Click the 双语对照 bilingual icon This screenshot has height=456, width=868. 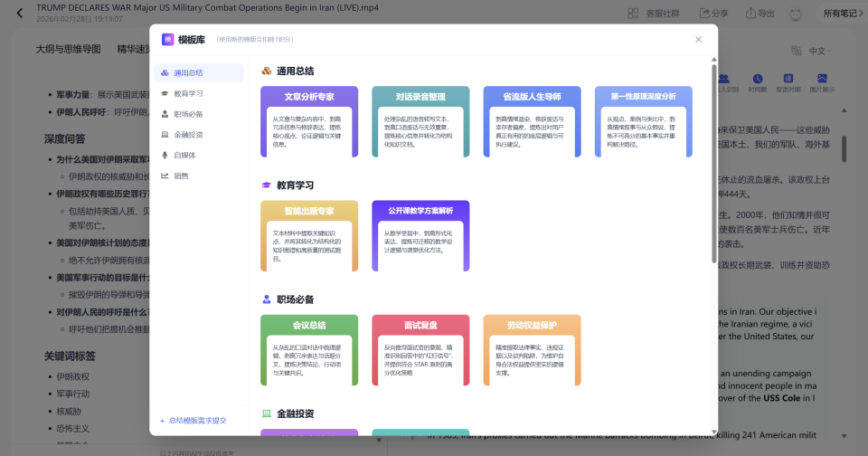[x=788, y=79]
